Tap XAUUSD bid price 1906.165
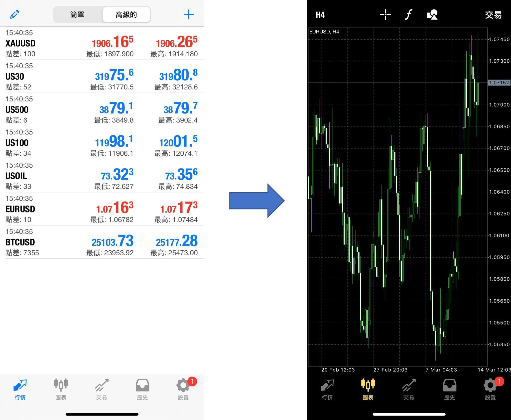 113,42
